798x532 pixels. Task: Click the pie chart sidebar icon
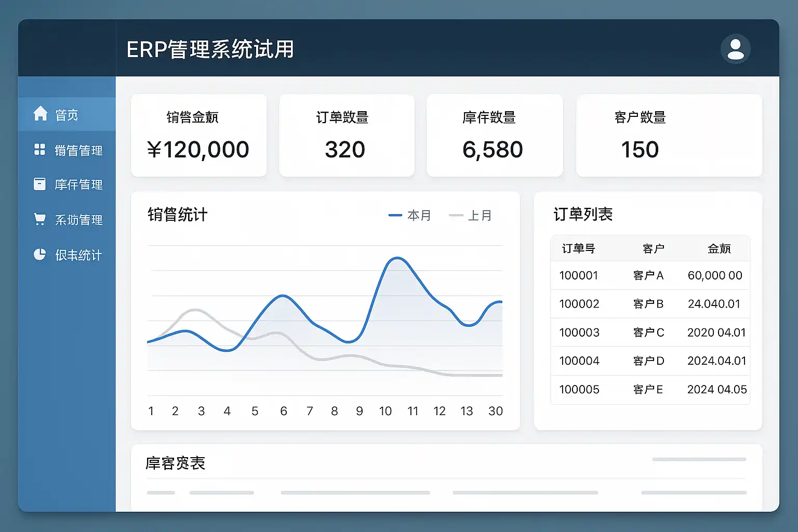point(39,254)
